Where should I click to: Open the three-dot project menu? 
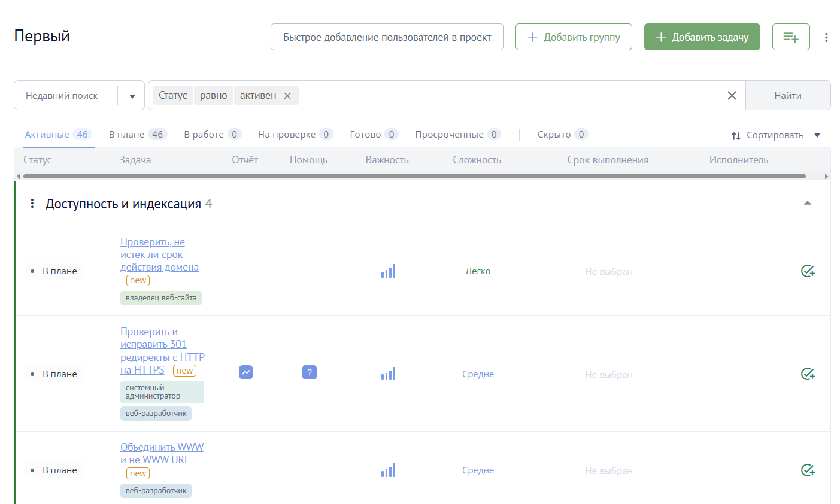(826, 37)
